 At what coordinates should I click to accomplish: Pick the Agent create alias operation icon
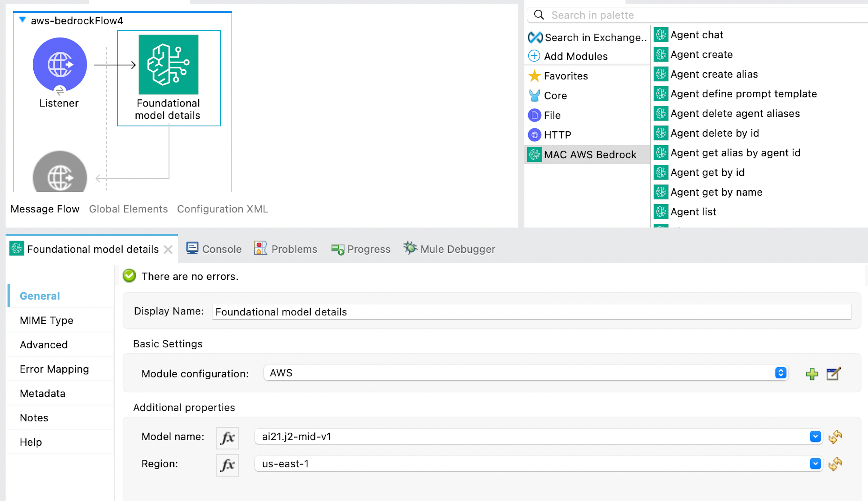[x=661, y=74]
